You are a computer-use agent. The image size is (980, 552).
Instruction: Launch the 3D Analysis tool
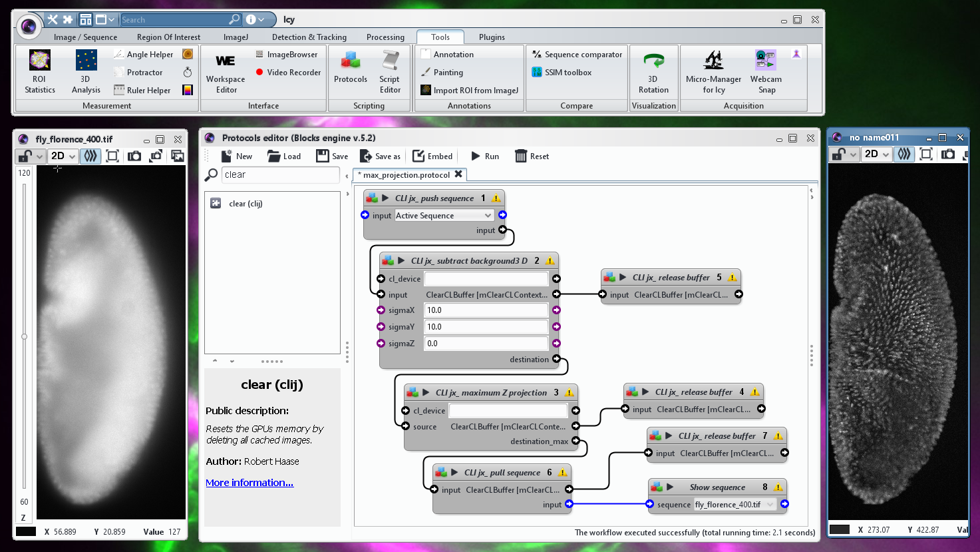pos(85,70)
